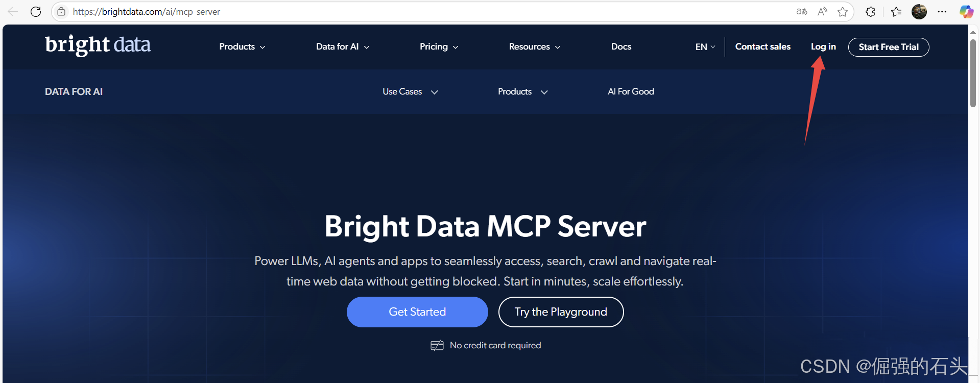Click Try the Playground button
The image size is (980, 383).
pos(561,312)
